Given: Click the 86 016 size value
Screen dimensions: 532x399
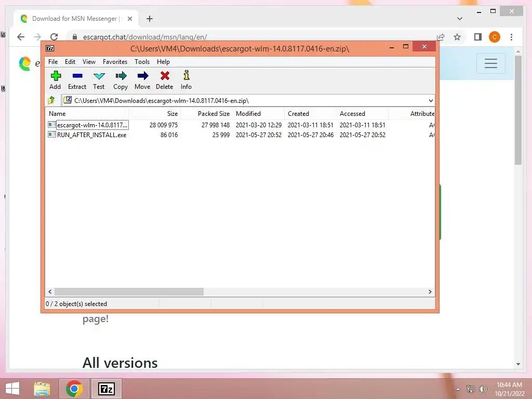Looking at the screenshot, I should pos(169,135).
